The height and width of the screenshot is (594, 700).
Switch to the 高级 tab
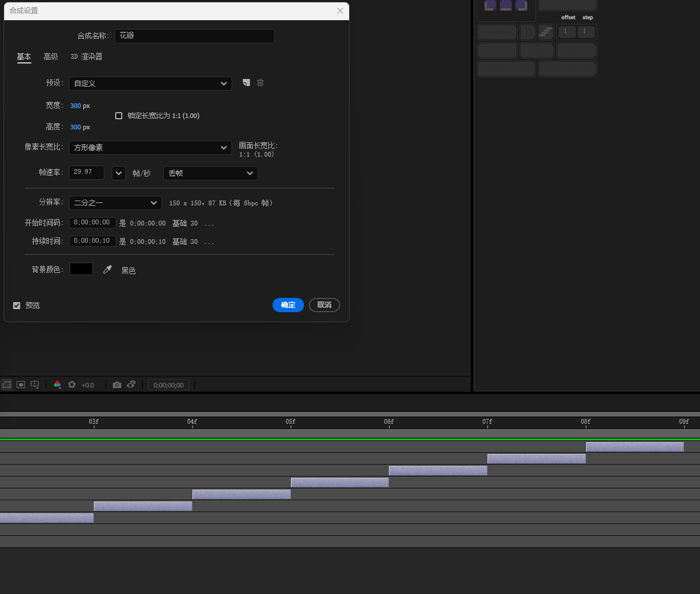tap(50, 57)
